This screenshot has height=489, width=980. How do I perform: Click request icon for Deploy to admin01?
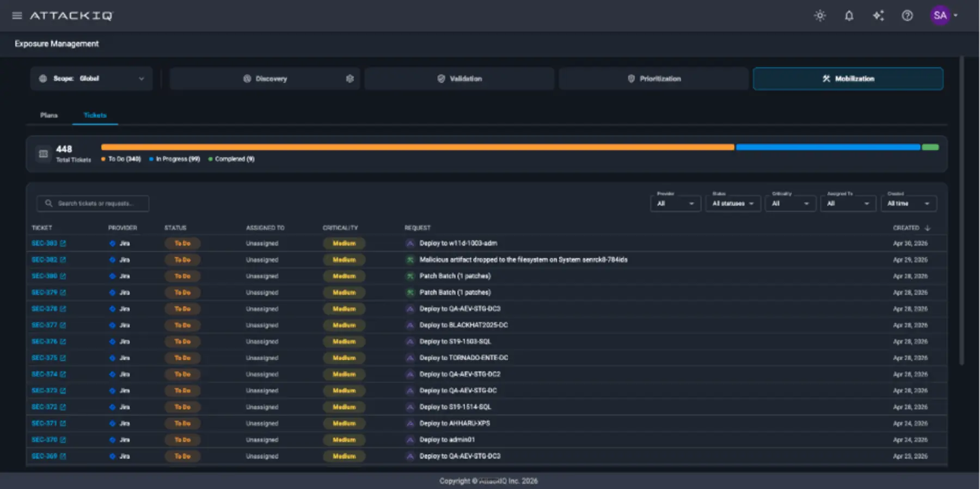click(411, 439)
